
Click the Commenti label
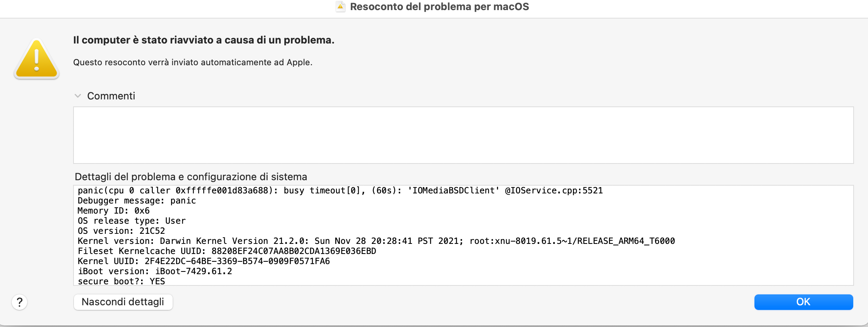[111, 96]
